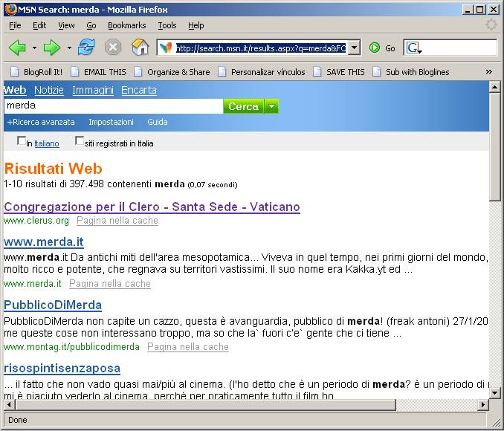The width and height of the screenshot is (504, 431).
Task: Enable the 'In Italiano' checkbox
Action: (22, 141)
